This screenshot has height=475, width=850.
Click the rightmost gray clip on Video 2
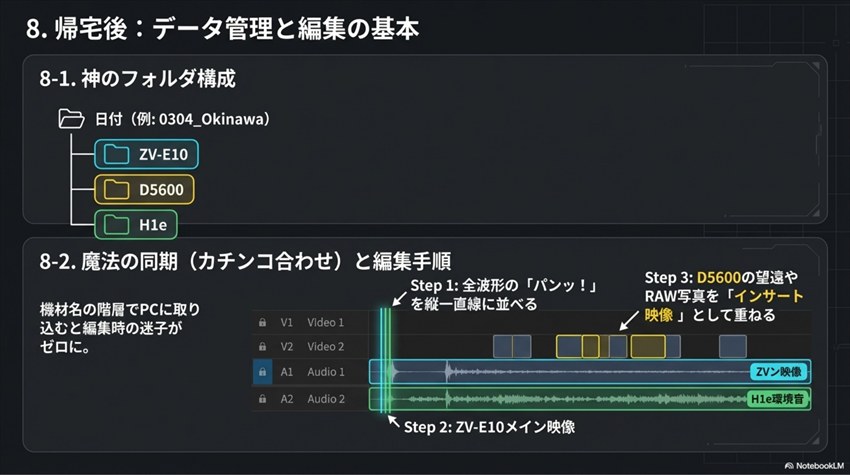[x=732, y=347]
